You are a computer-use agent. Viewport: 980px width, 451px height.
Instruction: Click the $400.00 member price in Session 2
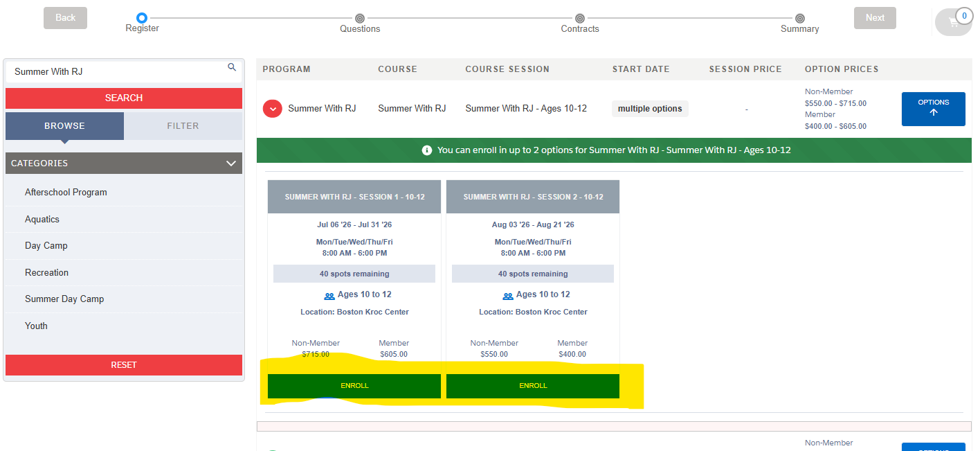572,354
